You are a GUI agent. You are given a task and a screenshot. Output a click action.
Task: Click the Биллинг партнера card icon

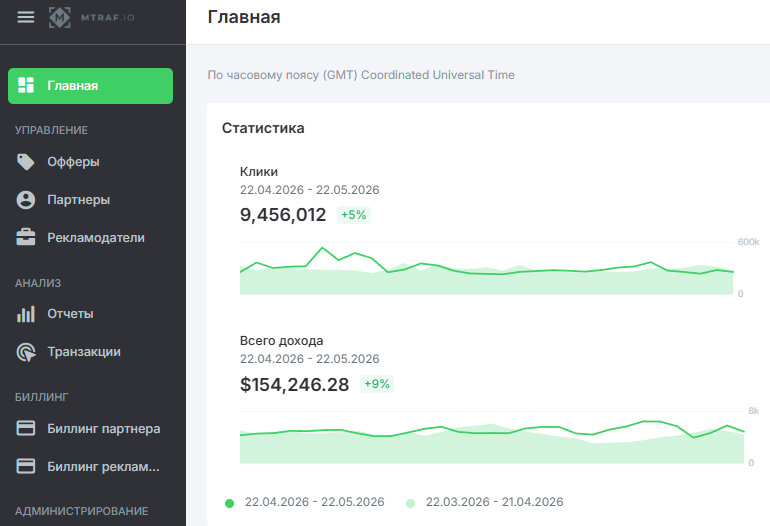tap(26, 428)
